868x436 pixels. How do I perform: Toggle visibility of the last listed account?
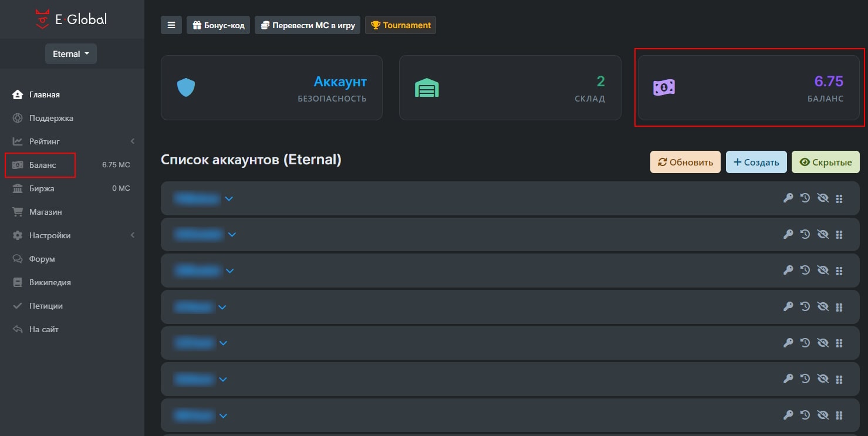(823, 415)
